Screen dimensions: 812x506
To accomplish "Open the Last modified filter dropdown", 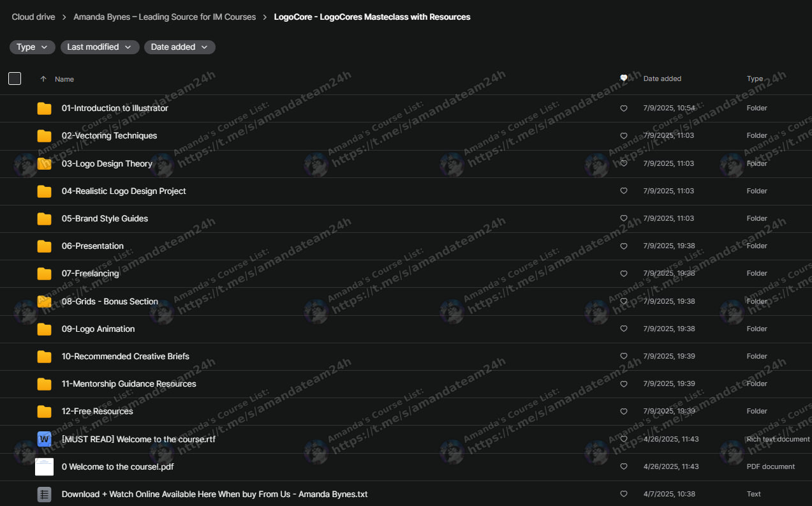I will click(100, 47).
